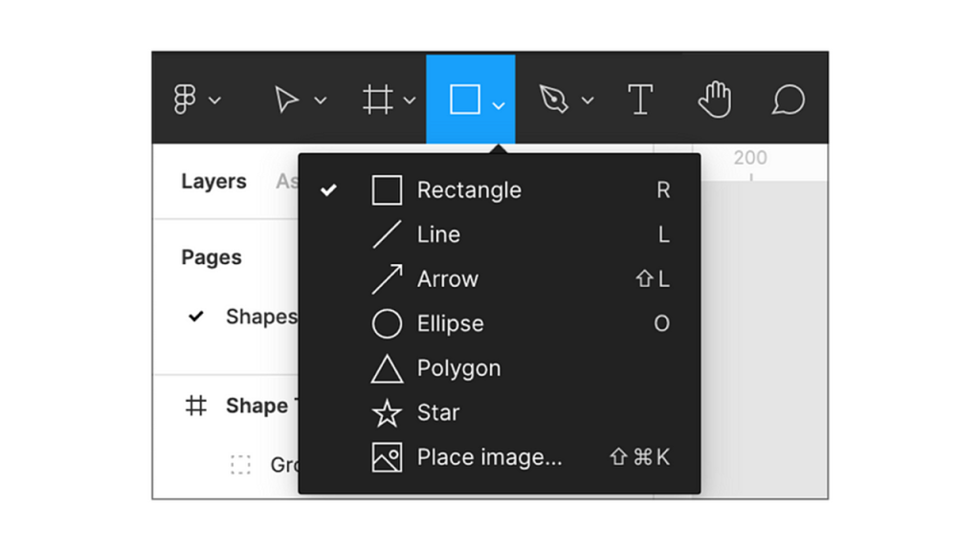This screenshot has width=980, height=551.
Task: Activate the Comment tool
Action: point(789,99)
